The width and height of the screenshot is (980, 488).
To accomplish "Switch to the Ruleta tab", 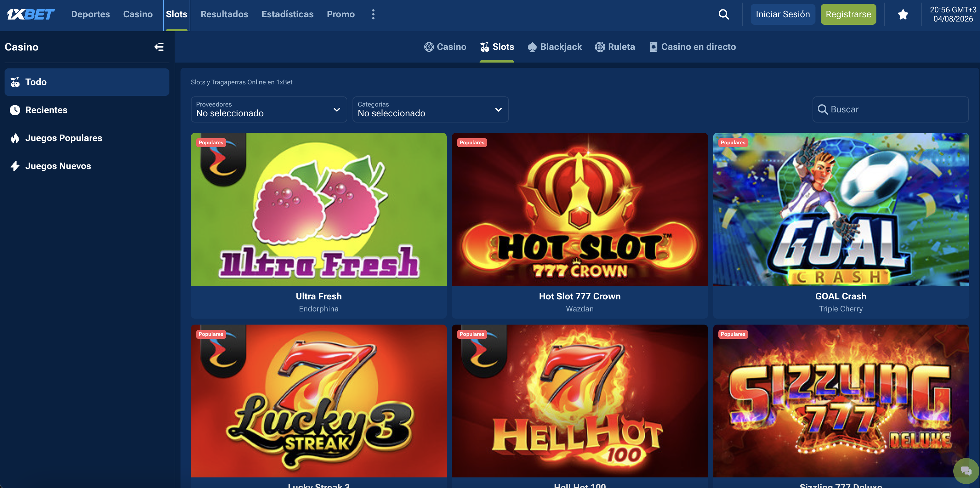I will (x=615, y=47).
